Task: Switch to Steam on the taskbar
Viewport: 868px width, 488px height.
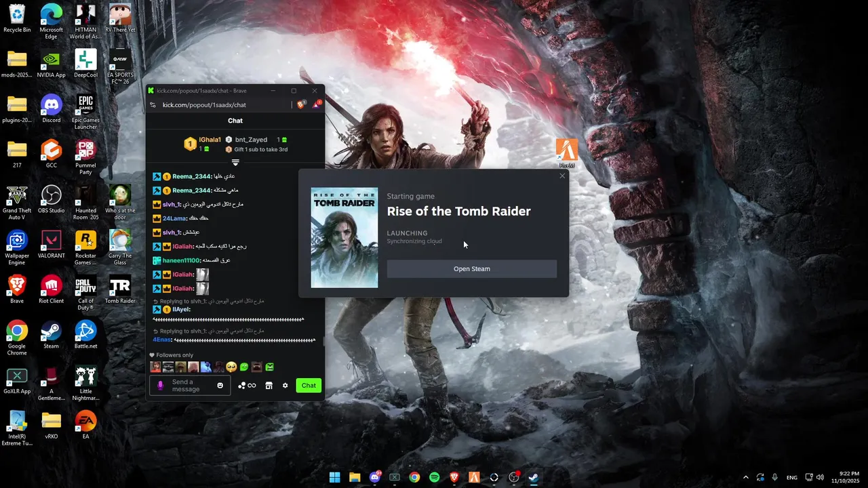Action: click(x=534, y=477)
